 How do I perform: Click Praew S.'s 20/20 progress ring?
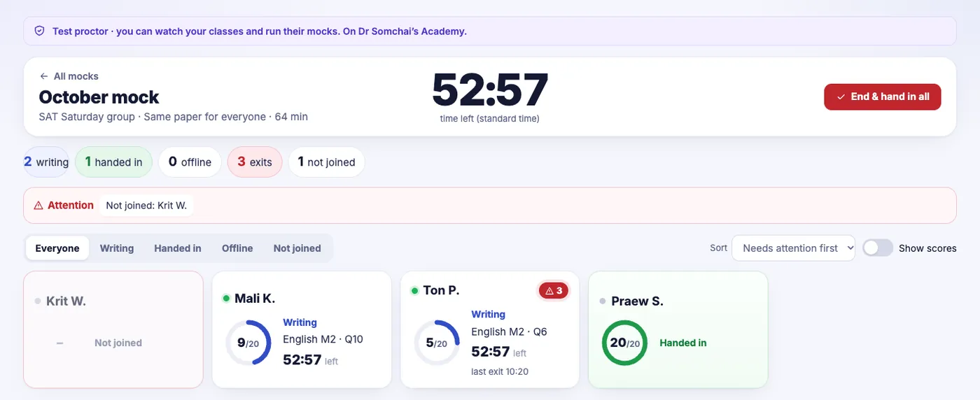(624, 343)
